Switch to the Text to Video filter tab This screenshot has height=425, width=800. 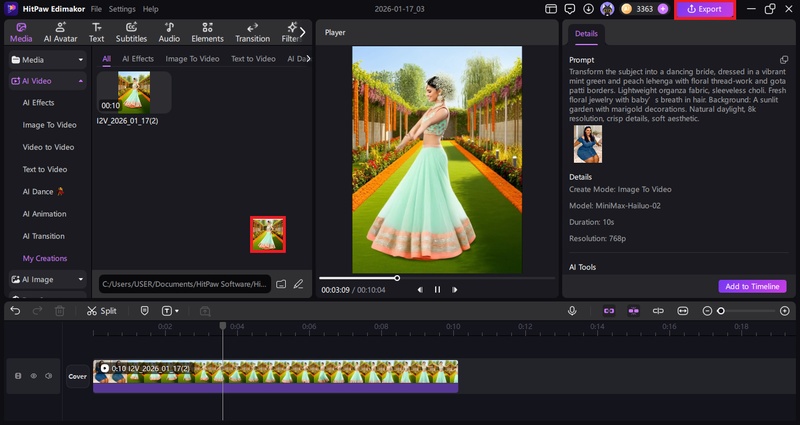tap(253, 59)
